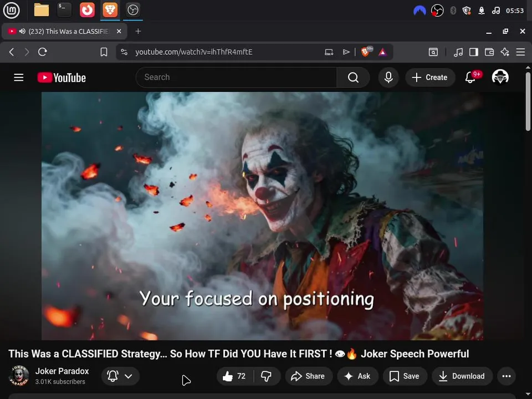Click the YouTube Search box

[x=237, y=78]
